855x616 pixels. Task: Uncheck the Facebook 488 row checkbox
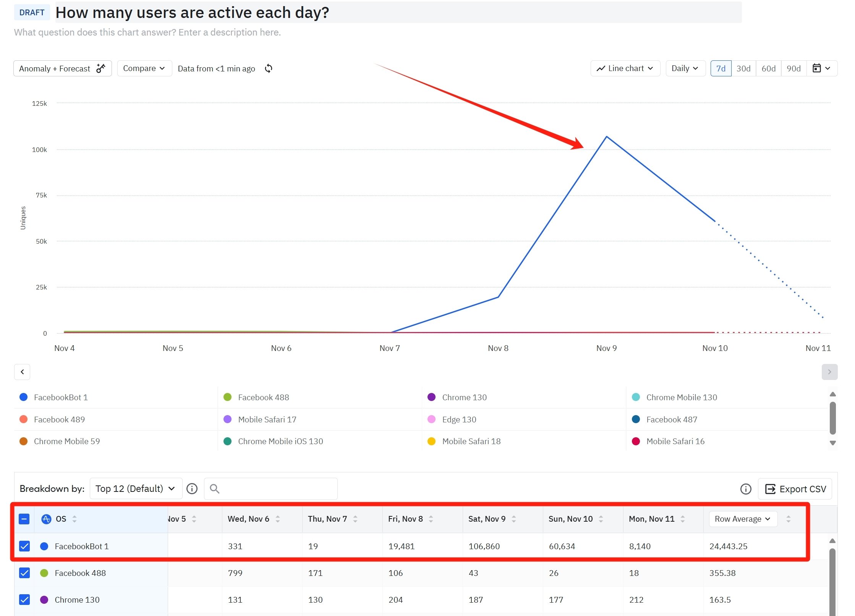(x=24, y=573)
